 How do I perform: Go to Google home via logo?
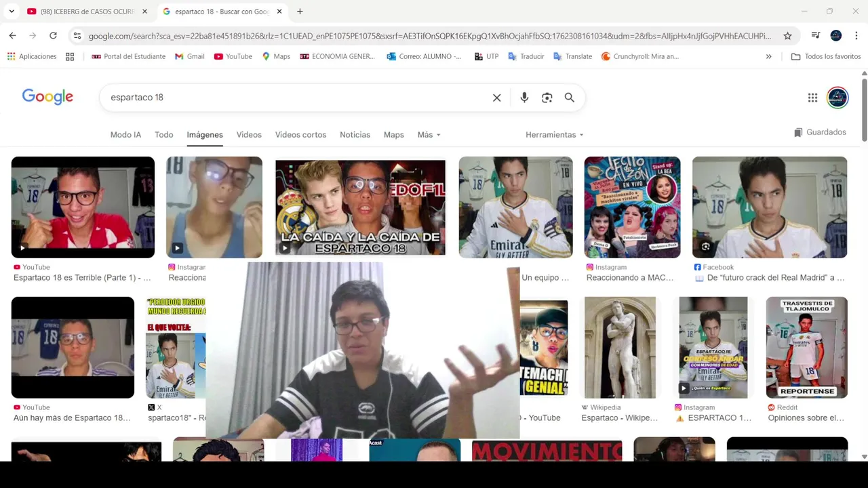tap(47, 97)
